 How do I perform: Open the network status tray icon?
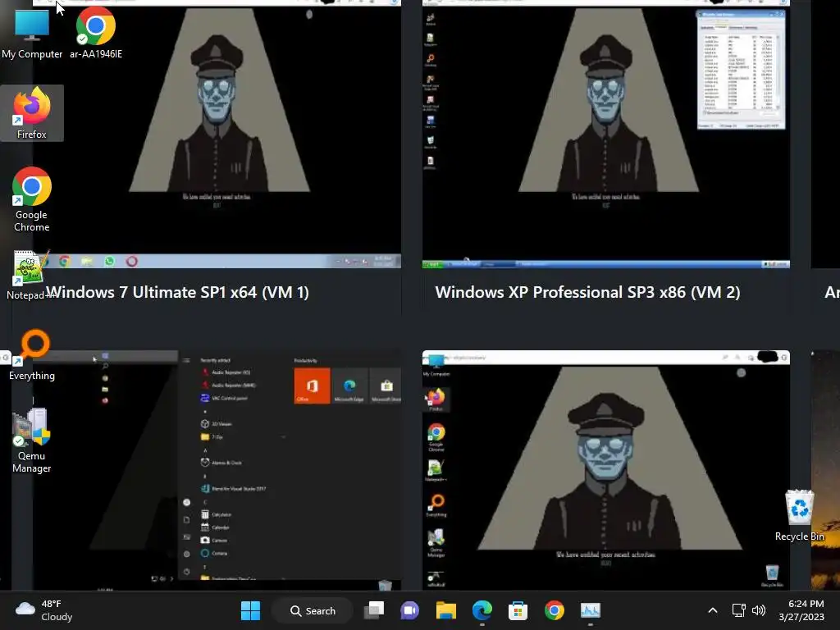coord(739,610)
